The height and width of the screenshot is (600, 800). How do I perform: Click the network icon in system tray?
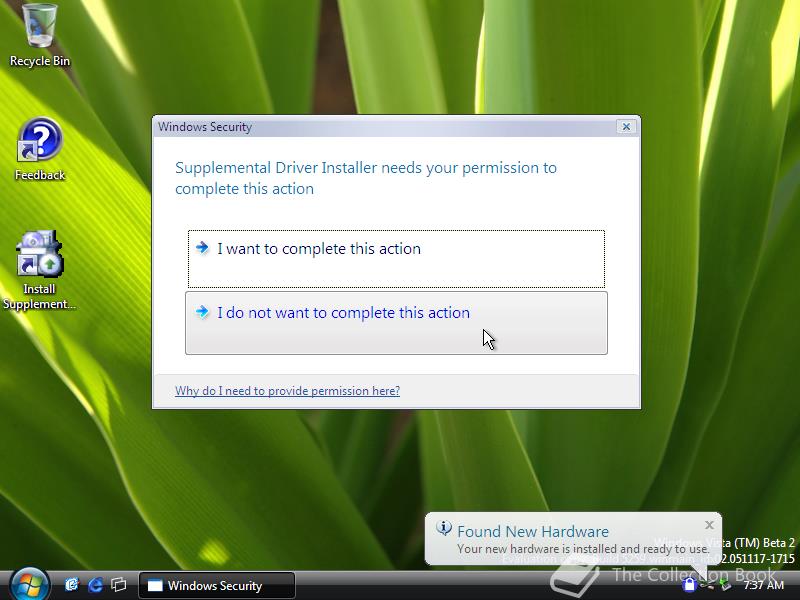point(707,585)
